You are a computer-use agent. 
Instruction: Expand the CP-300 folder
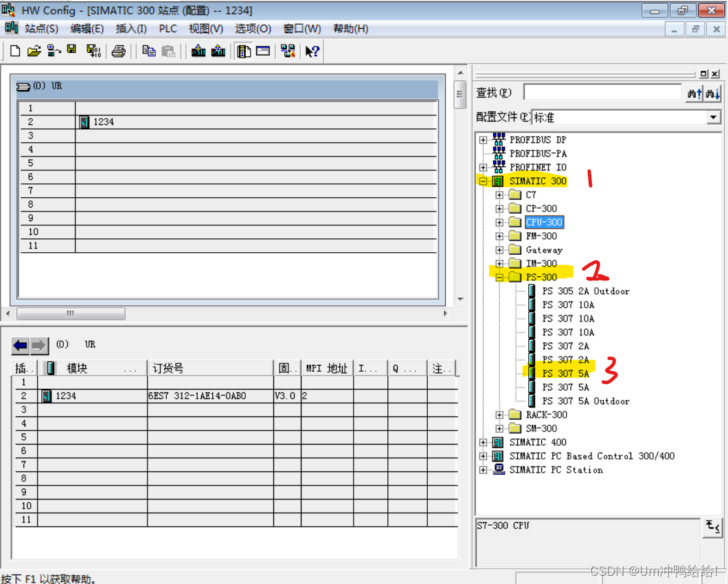[499, 209]
